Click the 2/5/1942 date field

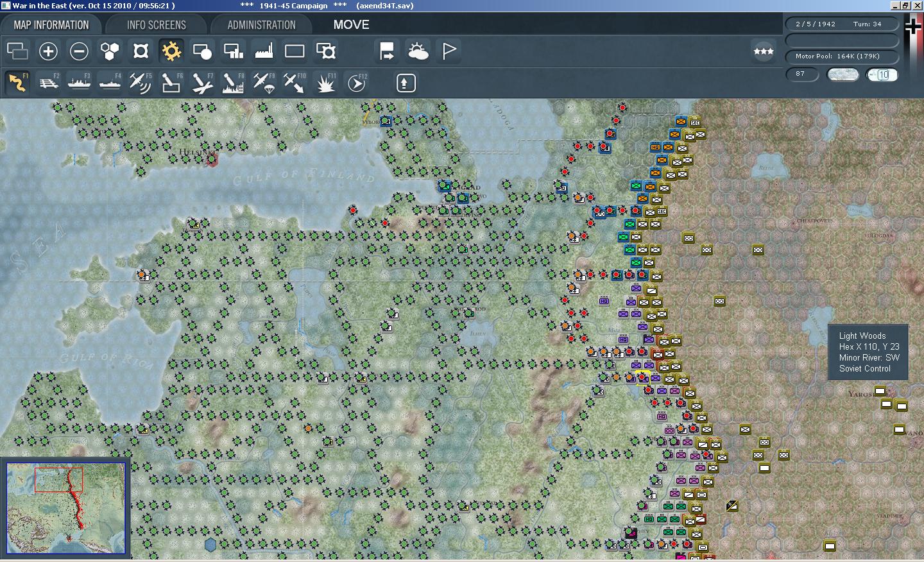(816, 24)
